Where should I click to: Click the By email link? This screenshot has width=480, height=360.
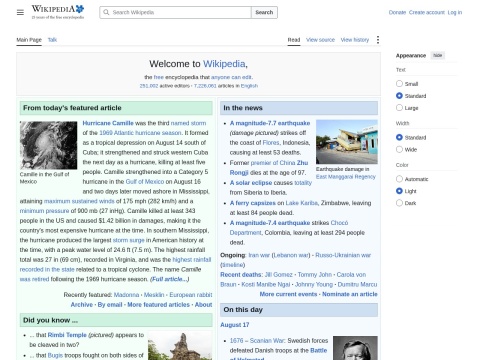pyautogui.click(x=110, y=305)
